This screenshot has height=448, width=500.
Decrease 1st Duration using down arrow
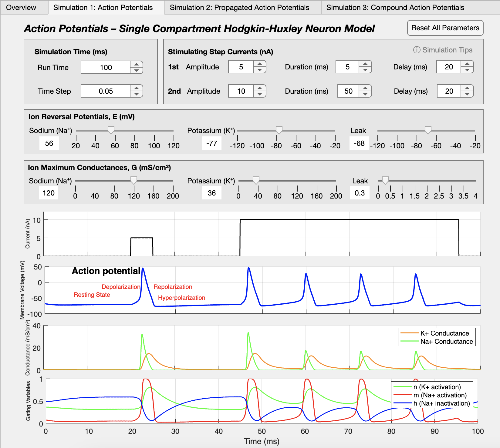click(x=365, y=70)
